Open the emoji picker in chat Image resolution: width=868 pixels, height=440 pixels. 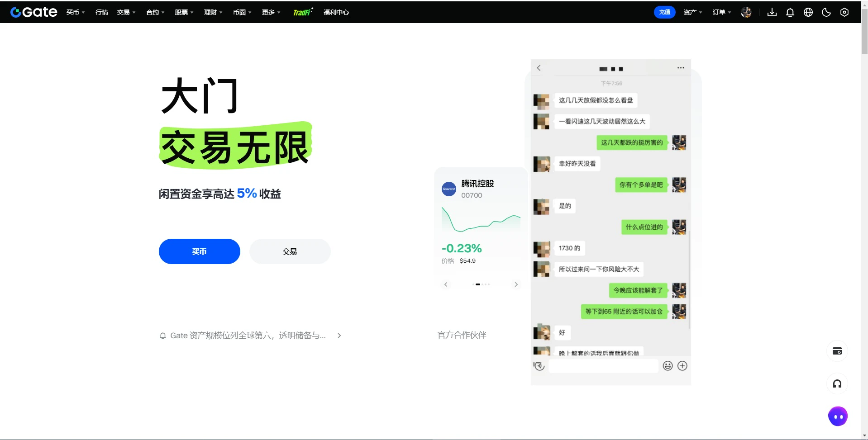668,366
